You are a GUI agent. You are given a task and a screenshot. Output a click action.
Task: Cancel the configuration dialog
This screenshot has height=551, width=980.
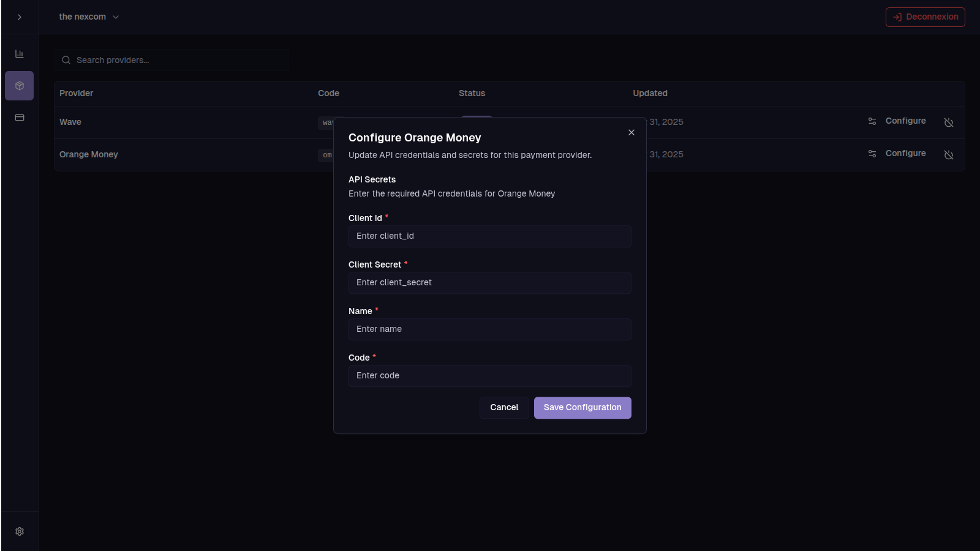(504, 408)
